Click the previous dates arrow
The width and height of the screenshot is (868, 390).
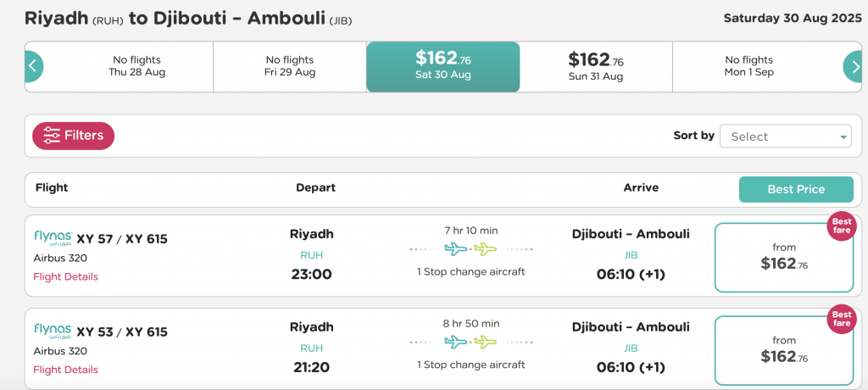point(33,66)
